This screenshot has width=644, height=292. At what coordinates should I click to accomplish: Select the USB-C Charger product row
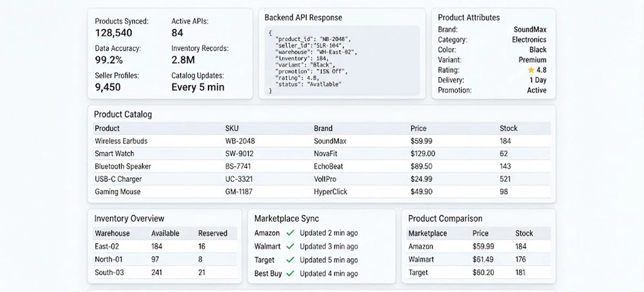[321, 179]
